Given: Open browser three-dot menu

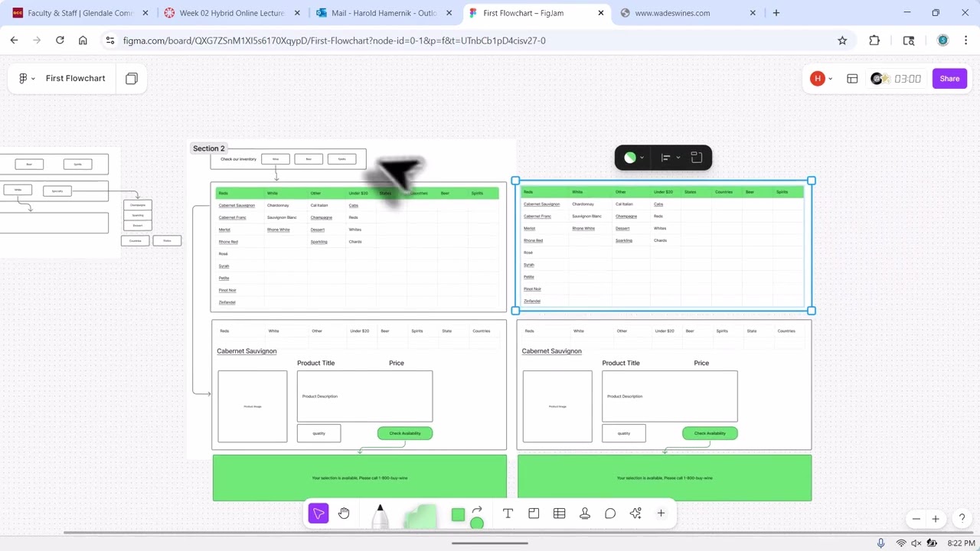Looking at the screenshot, I should pyautogui.click(x=965, y=41).
